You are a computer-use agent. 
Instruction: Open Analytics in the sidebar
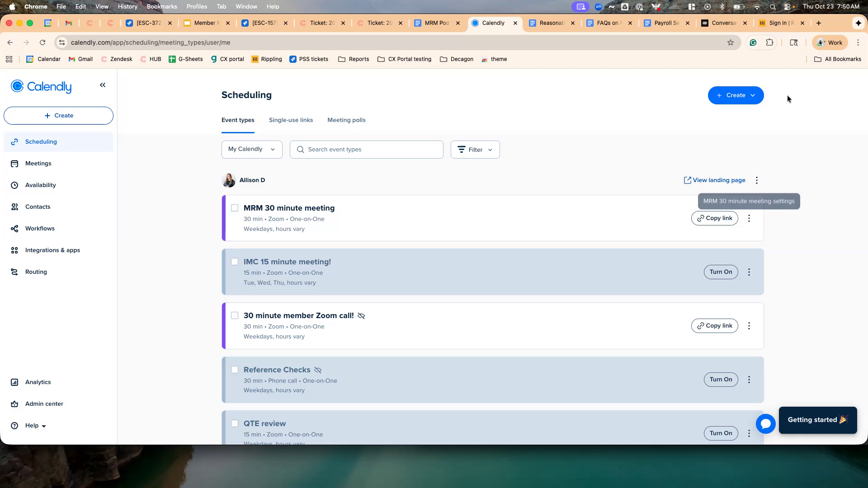click(x=38, y=382)
